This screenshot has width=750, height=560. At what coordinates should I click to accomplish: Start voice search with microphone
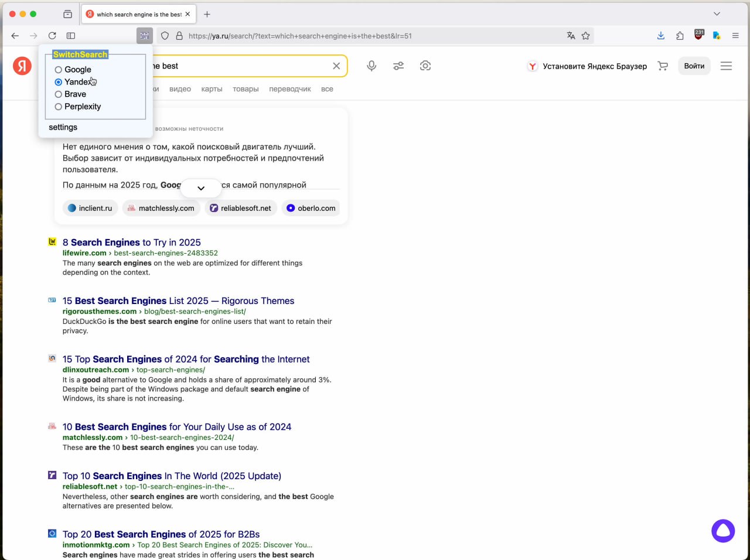(x=371, y=66)
